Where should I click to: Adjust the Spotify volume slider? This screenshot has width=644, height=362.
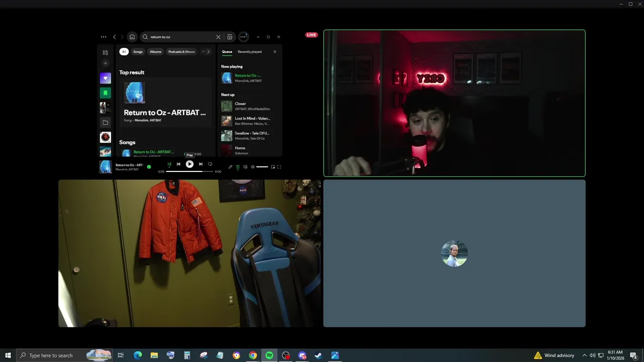pyautogui.click(x=262, y=167)
